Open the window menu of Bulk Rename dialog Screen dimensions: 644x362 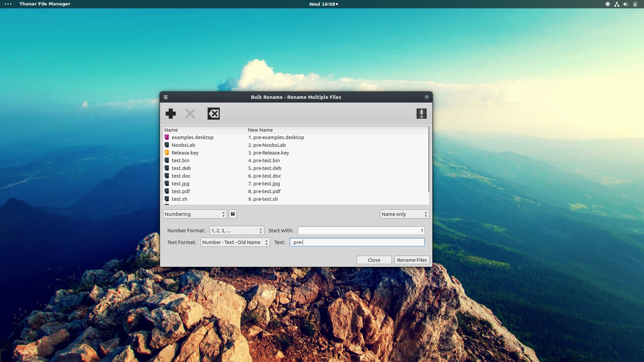(x=166, y=97)
